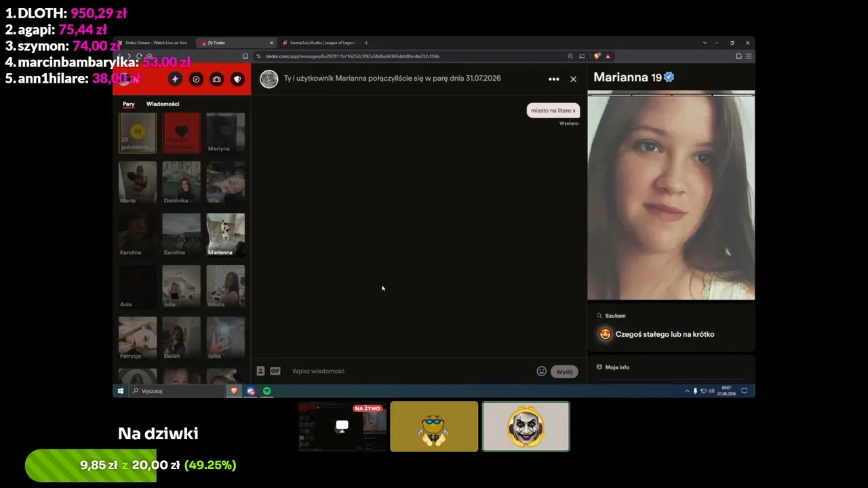Open Spotify from the taskbar
Image resolution: width=868 pixels, height=488 pixels.
(x=267, y=391)
